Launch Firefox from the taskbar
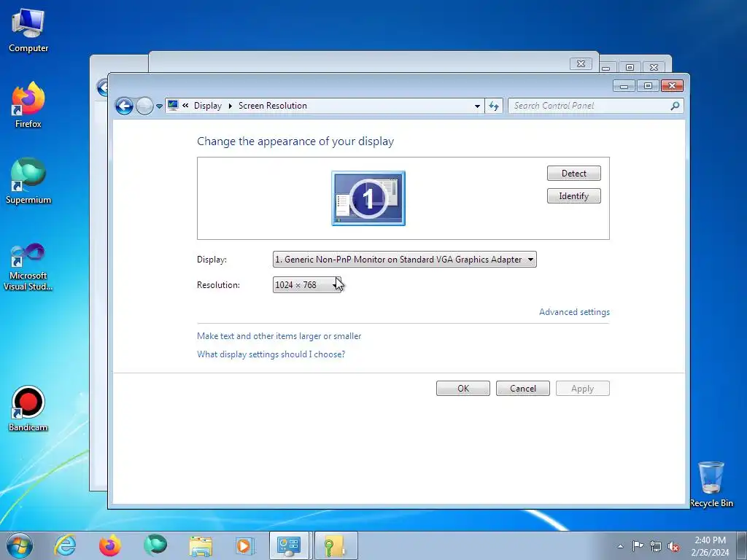Screen dimensions: 747x560 pos(110,545)
